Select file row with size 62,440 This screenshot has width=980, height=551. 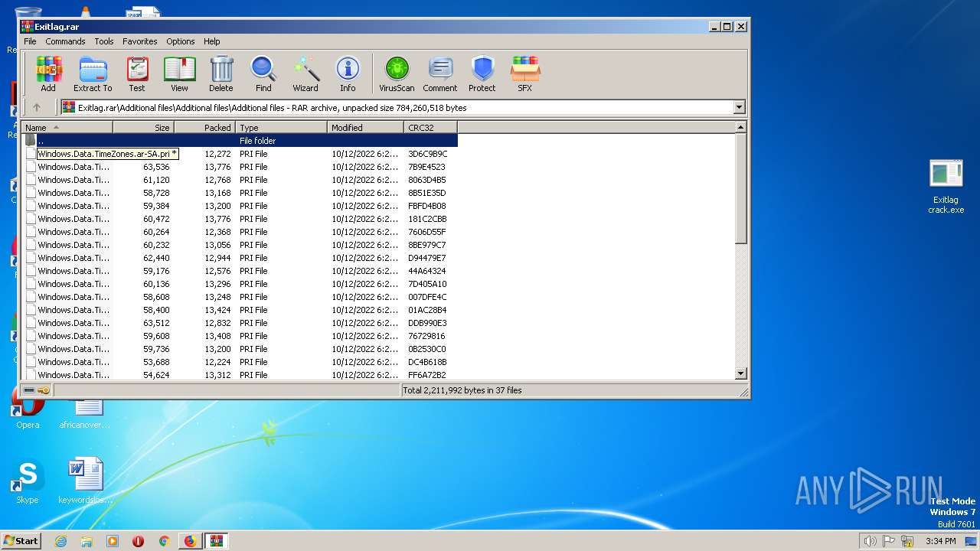click(x=240, y=258)
